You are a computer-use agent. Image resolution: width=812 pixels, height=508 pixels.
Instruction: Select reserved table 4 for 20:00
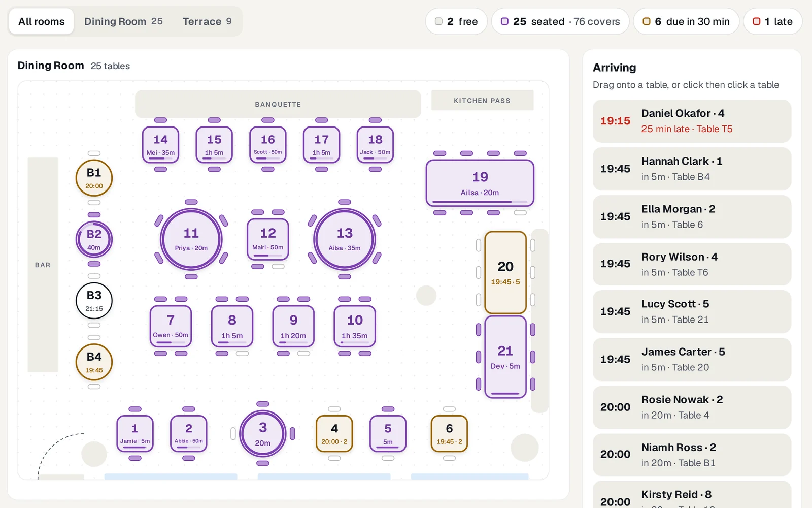tap(334, 434)
